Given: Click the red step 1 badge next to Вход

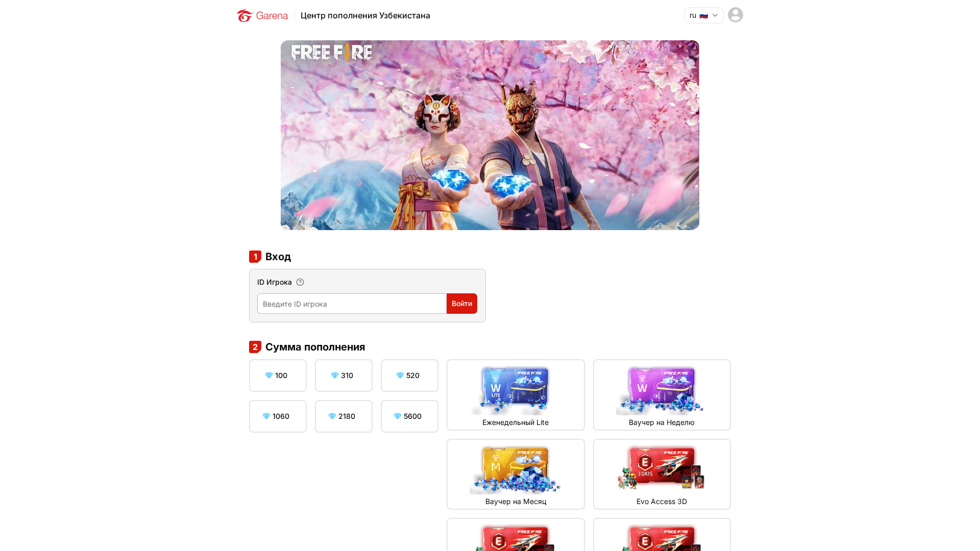Looking at the screenshot, I should (x=255, y=257).
